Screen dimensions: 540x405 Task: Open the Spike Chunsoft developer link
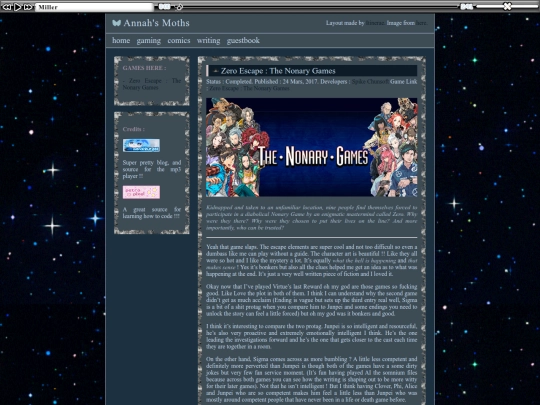point(370,82)
